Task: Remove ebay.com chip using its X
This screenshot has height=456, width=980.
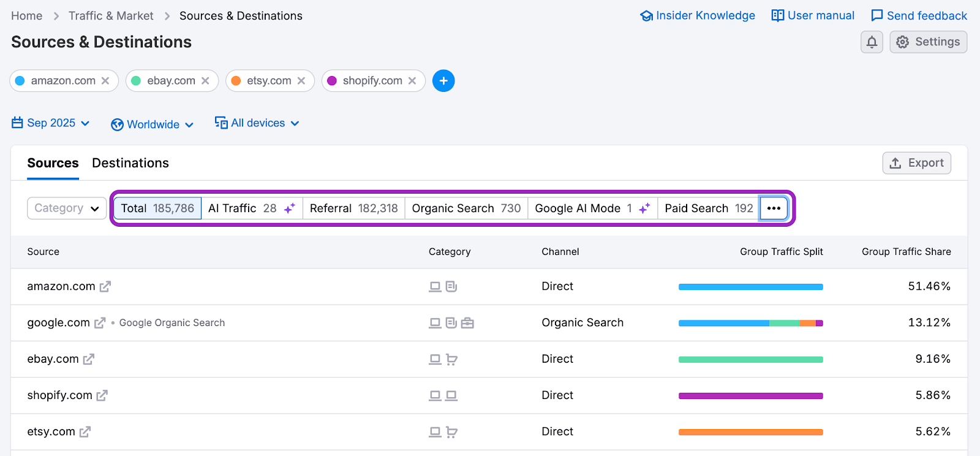Action: [205, 81]
